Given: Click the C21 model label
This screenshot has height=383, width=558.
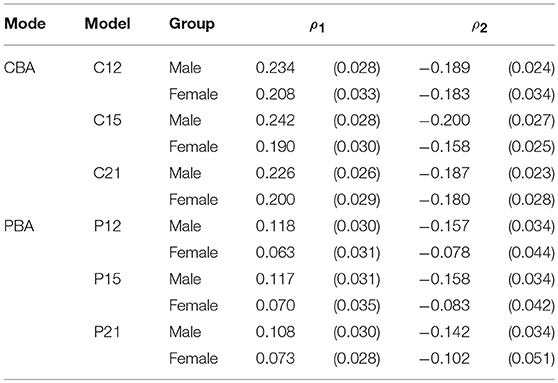Looking at the screenshot, I should click(x=107, y=173).
